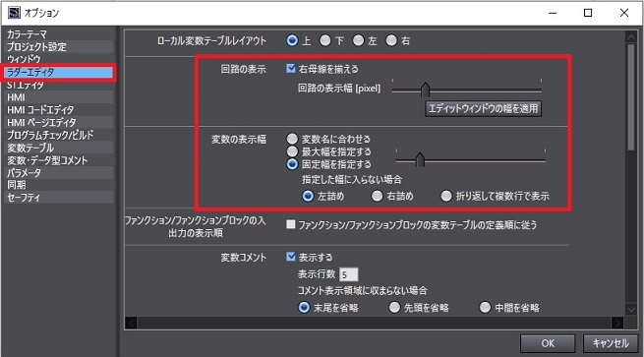Toggle 右母線を揃える checkbox
The height and width of the screenshot is (357, 644).
tap(291, 68)
